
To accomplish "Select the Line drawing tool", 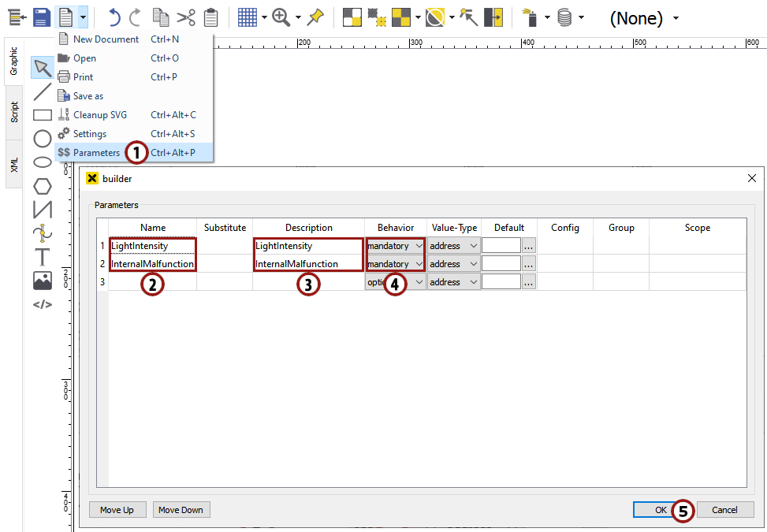I will [x=43, y=91].
